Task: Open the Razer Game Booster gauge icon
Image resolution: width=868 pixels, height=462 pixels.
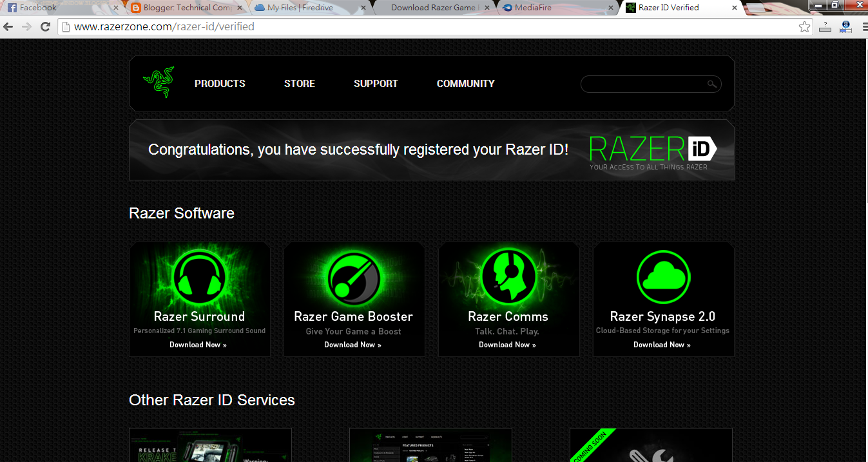Action: [x=354, y=279]
